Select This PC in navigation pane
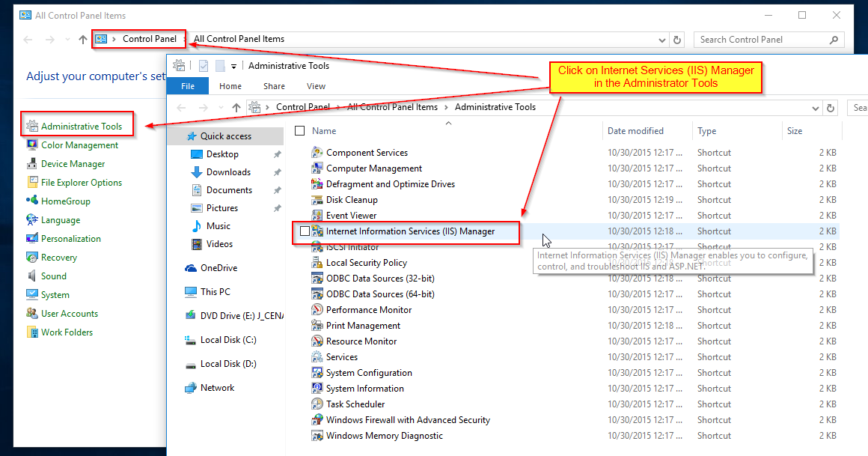Screen dimensions: 868x456 pos(216,291)
